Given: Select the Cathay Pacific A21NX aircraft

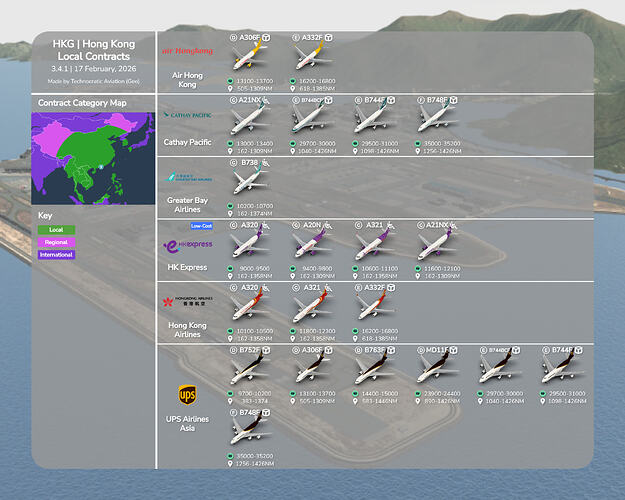Looking at the screenshot, I should tap(250, 119).
